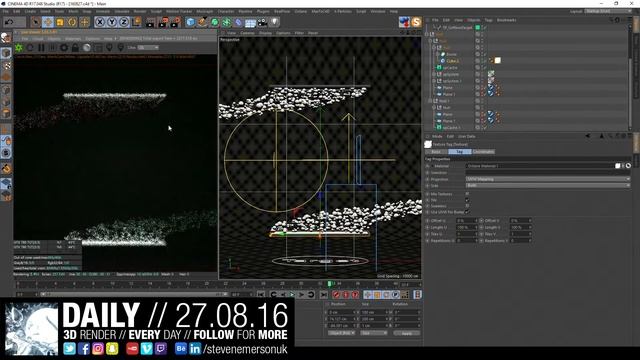
Task: Open the Object (Rel) coordinate dropdown
Action: [x=342, y=333]
